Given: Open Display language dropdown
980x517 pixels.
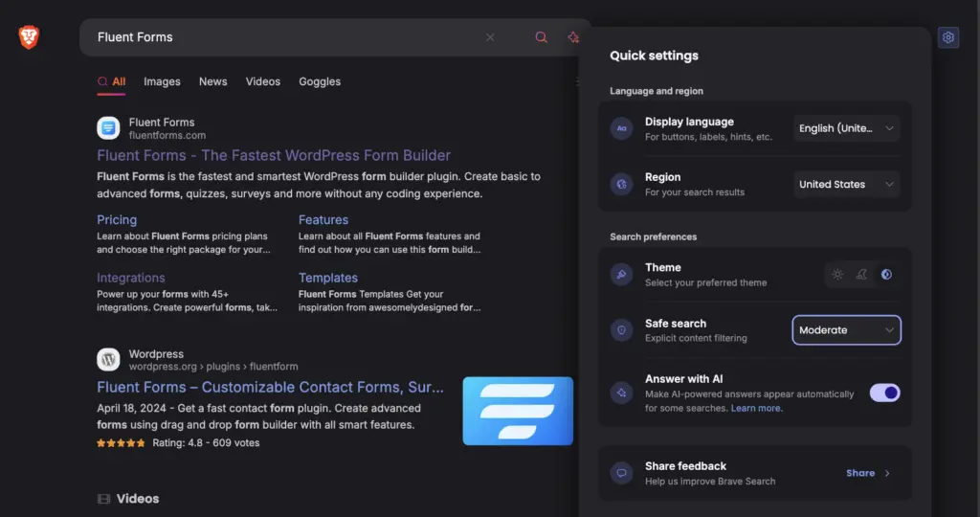Looking at the screenshot, I should [x=846, y=128].
